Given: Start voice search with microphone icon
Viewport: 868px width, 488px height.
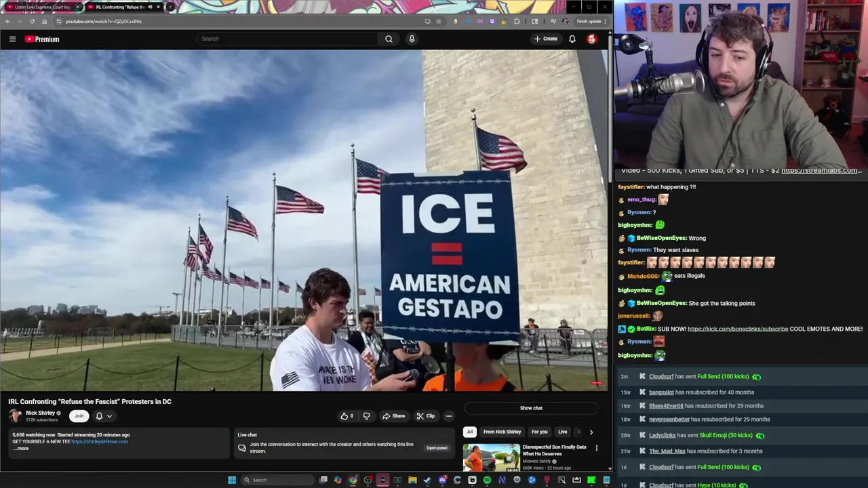Looking at the screenshot, I should (412, 39).
